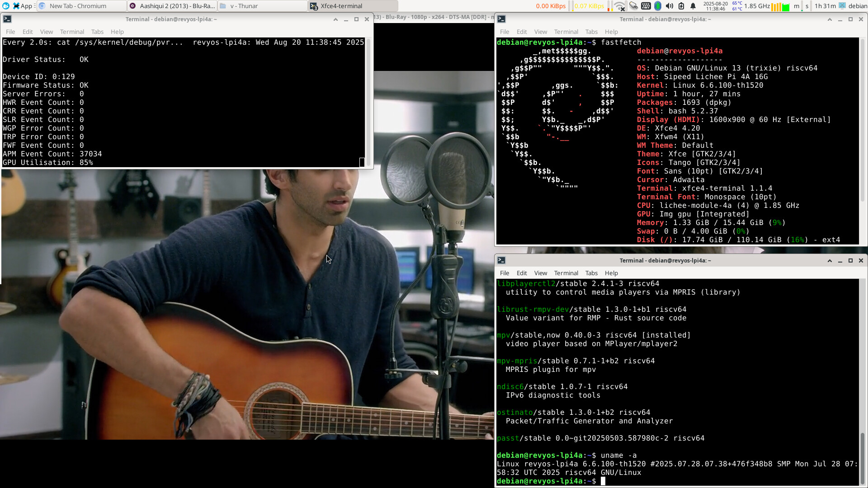Open Tabs menu in the fastfetch terminal

click(591, 32)
